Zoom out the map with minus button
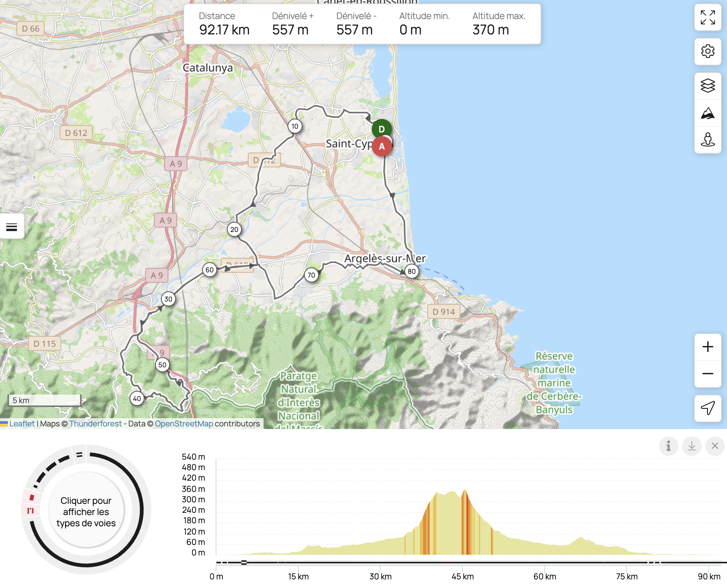727x588 pixels. tap(708, 374)
